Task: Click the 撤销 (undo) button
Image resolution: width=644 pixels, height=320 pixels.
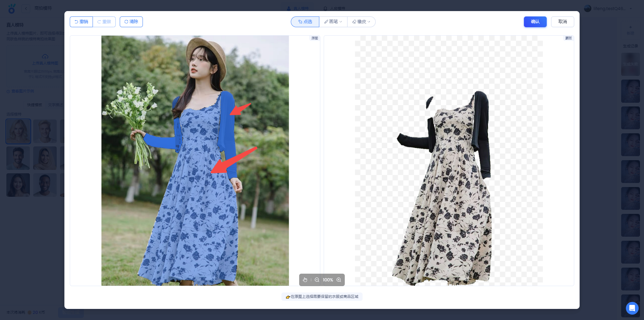Action: pyautogui.click(x=81, y=22)
